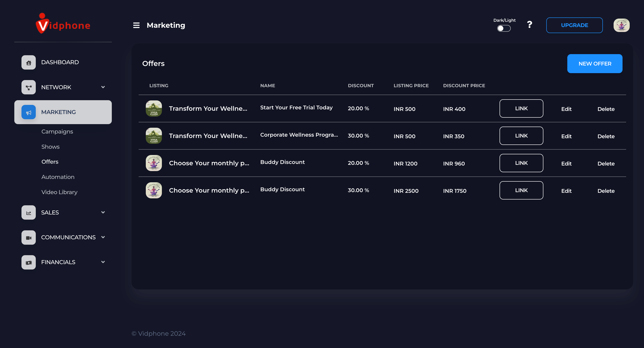Open the Campaigns submenu item
The width and height of the screenshot is (644, 348).
[57, 132]
